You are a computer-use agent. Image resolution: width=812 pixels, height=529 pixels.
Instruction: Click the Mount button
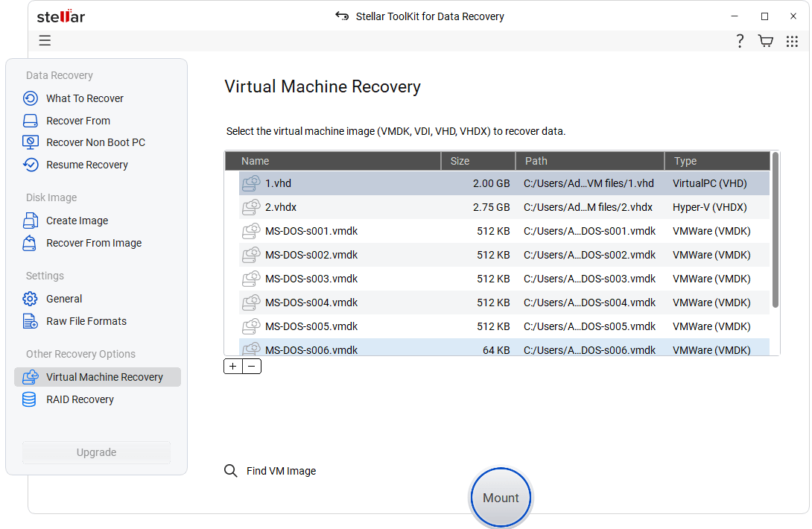pyautogui.click(x=501, y=497)
